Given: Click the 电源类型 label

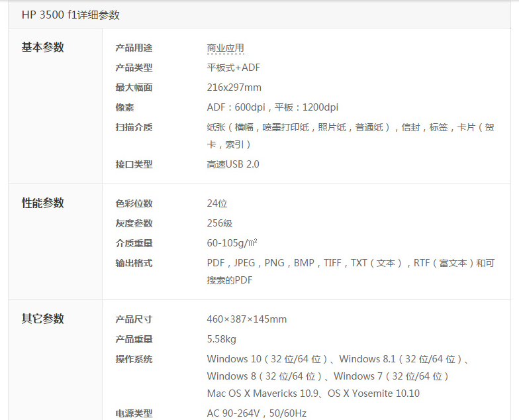Looking at the screenshot, I should point(134,413).
